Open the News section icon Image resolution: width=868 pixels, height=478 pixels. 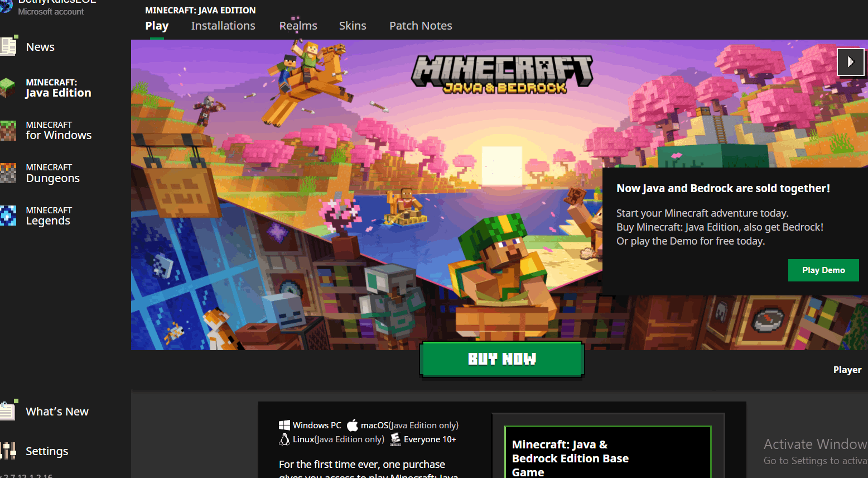8,46
